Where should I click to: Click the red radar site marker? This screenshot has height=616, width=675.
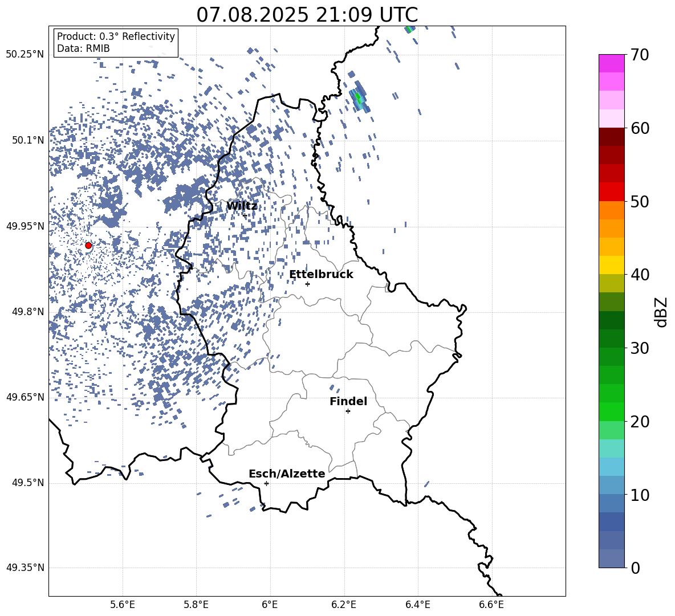tap(88, 246)
